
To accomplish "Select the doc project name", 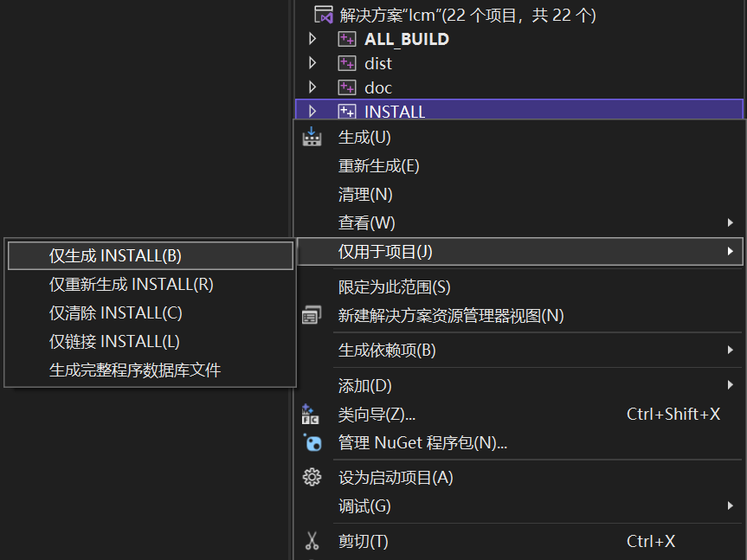I will 378,87.
